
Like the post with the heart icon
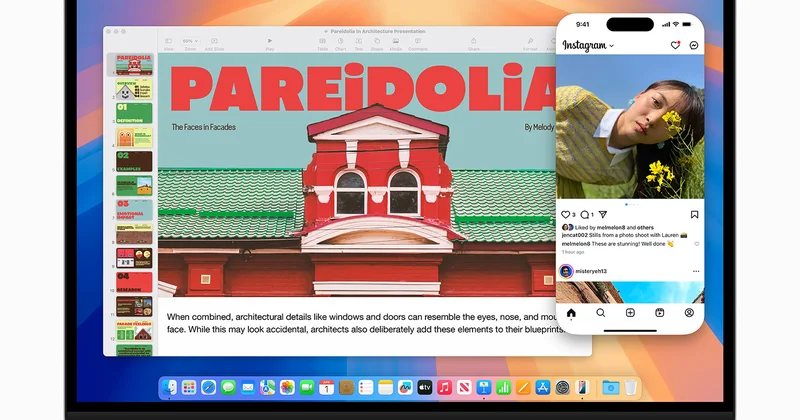coord(566,214)
